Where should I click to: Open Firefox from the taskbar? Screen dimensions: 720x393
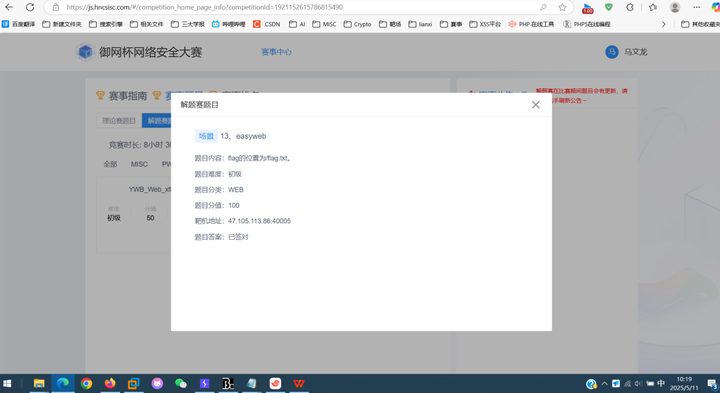pyautogui.click(x=110, y=383)
